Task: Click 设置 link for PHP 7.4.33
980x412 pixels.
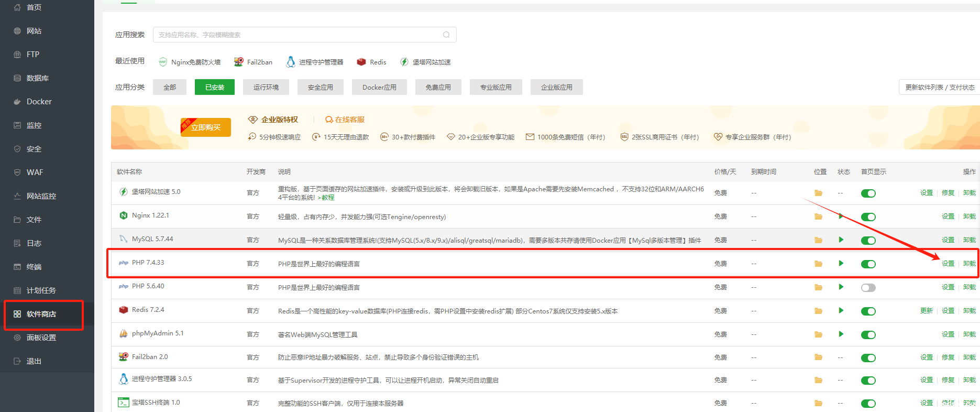Action: point(948,264)
